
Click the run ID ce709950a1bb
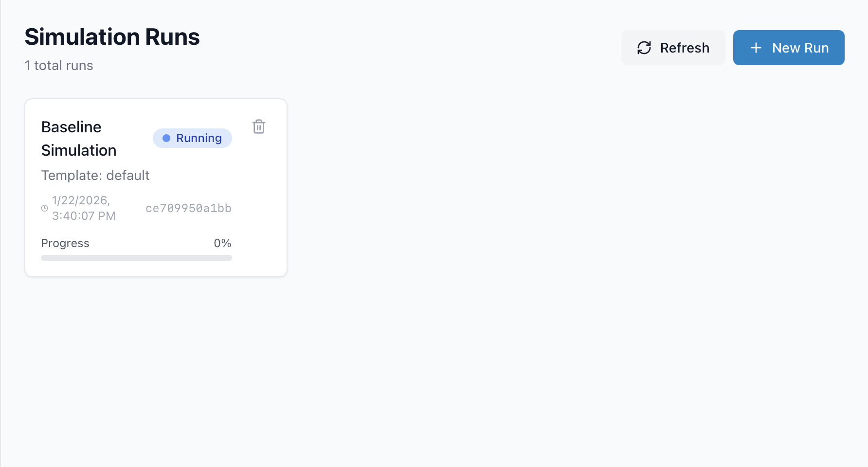coord(188,208)
